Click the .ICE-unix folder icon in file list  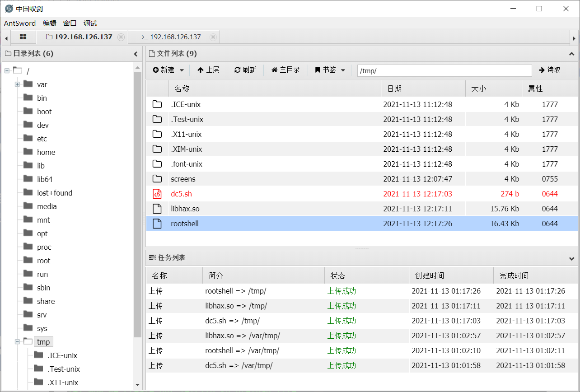(x=157, y=104)
